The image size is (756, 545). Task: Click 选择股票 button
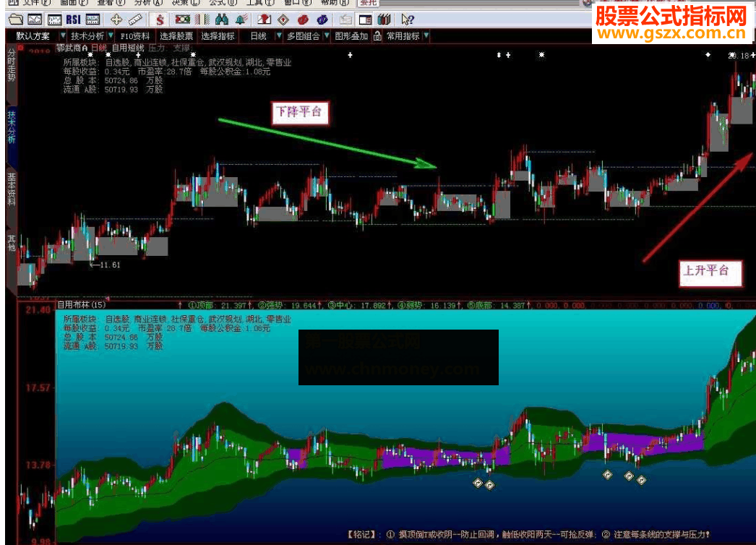pos(176,36)
